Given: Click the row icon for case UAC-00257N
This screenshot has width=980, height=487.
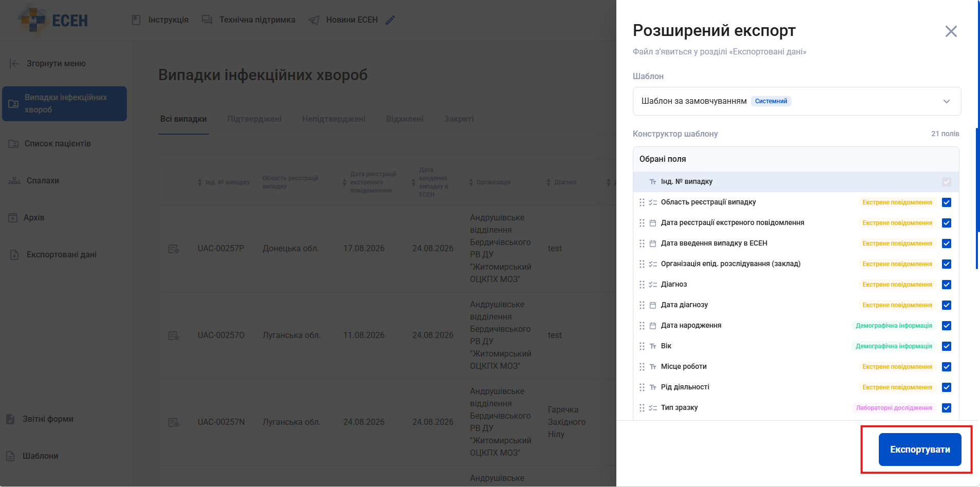Looking at the screenshot, I should [x=174, y=422].
